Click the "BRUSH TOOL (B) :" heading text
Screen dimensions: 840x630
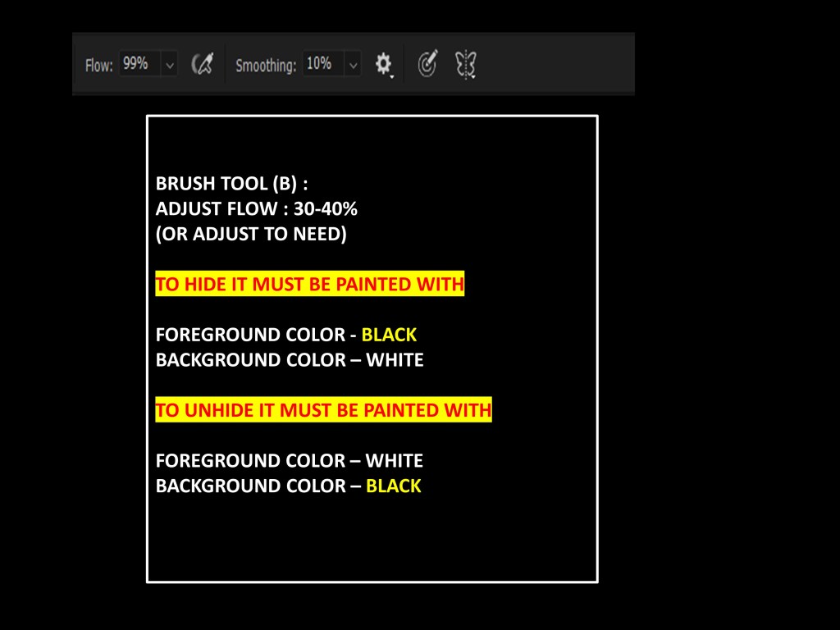(231, 184)
